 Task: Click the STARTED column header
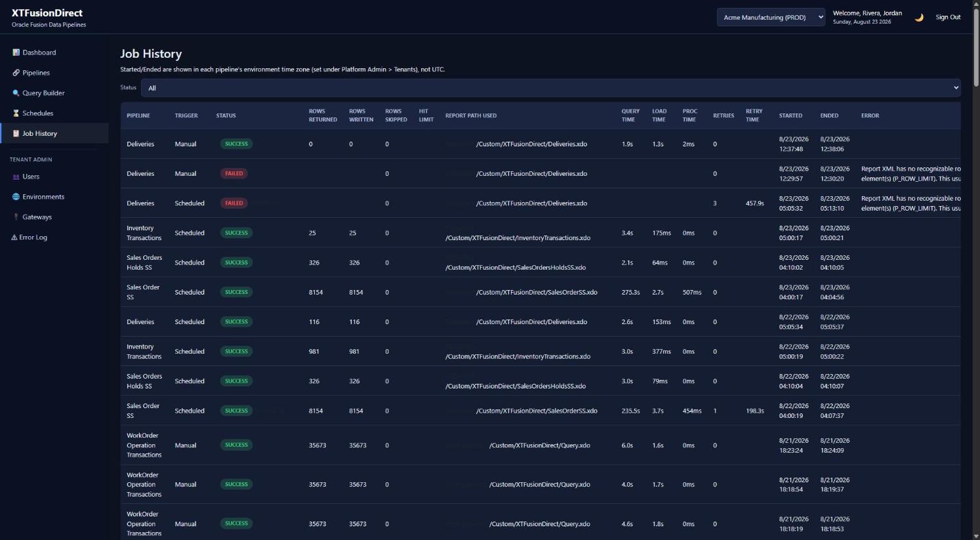click(x=790, y=115)
